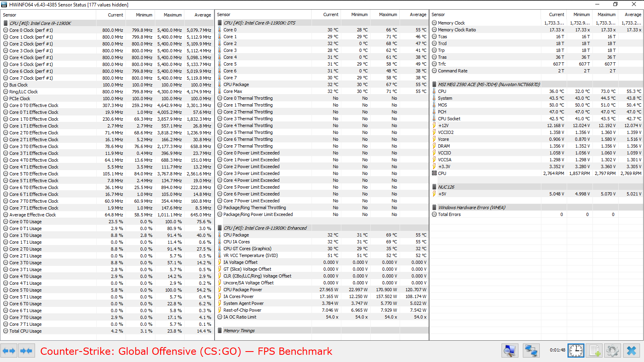The height and width of the screenshot is (362, 644).
Task: Click the chip icon of MSI MEG Z590 ACE header
Action: click(434, 84)
